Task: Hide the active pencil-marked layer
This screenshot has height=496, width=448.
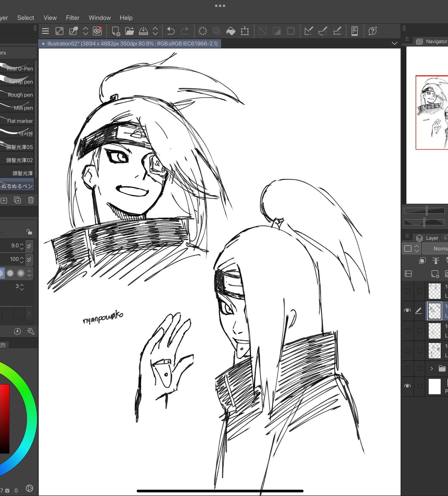Action: (408, 310)
